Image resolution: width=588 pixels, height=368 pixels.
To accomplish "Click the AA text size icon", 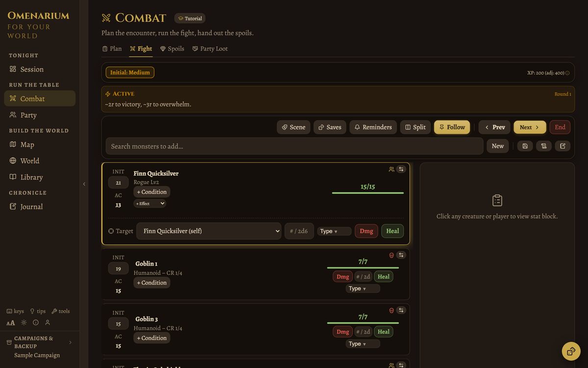I will [11, 323].
